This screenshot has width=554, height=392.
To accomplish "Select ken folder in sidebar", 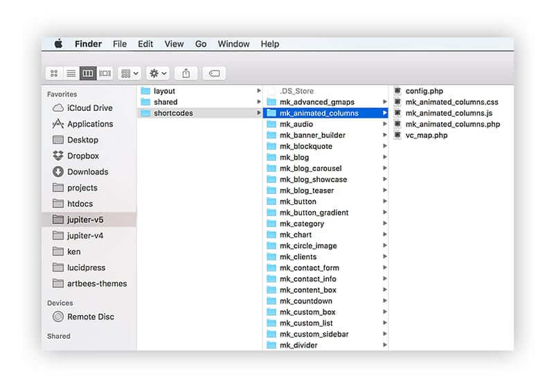I will tap(89, 251).
